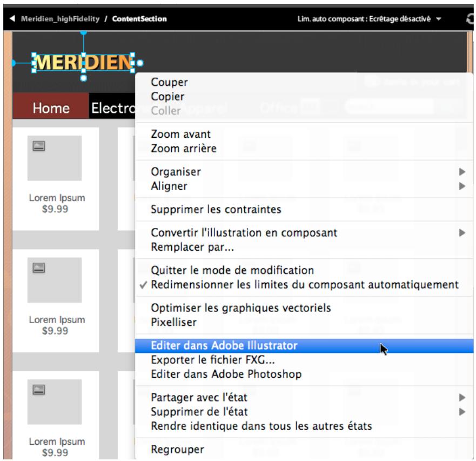Image resolution: width=476 pixels, height=461 pixels.
Task: Expand Partager avec l'état submenu
Action: (x=304, y=397)
